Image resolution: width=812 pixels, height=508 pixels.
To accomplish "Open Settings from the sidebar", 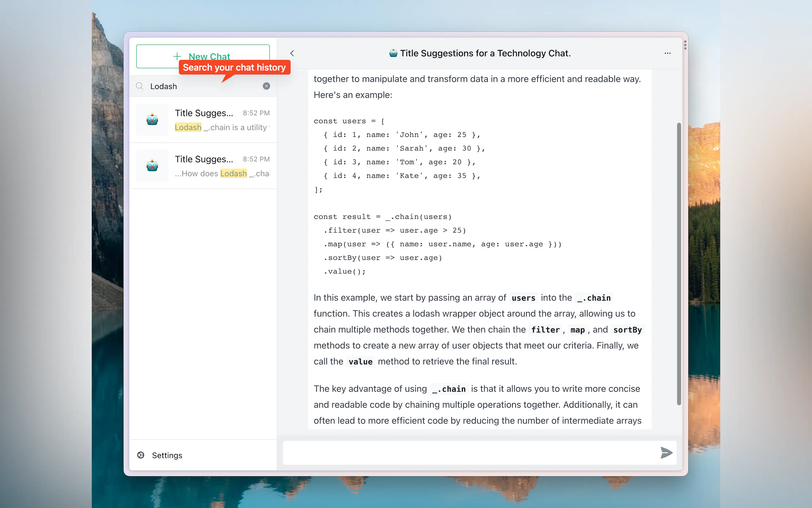I will (x=167, y=455).
